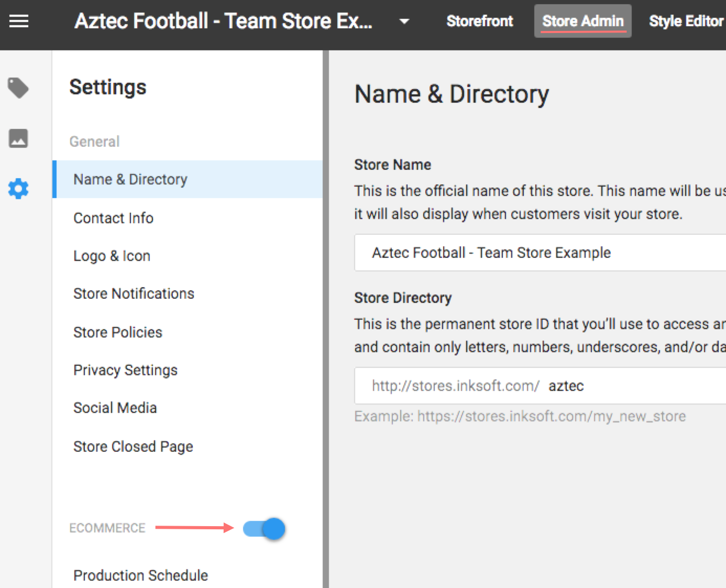Click the products tag icon in sidebar

pyautogui.click(x=18, y=88)
